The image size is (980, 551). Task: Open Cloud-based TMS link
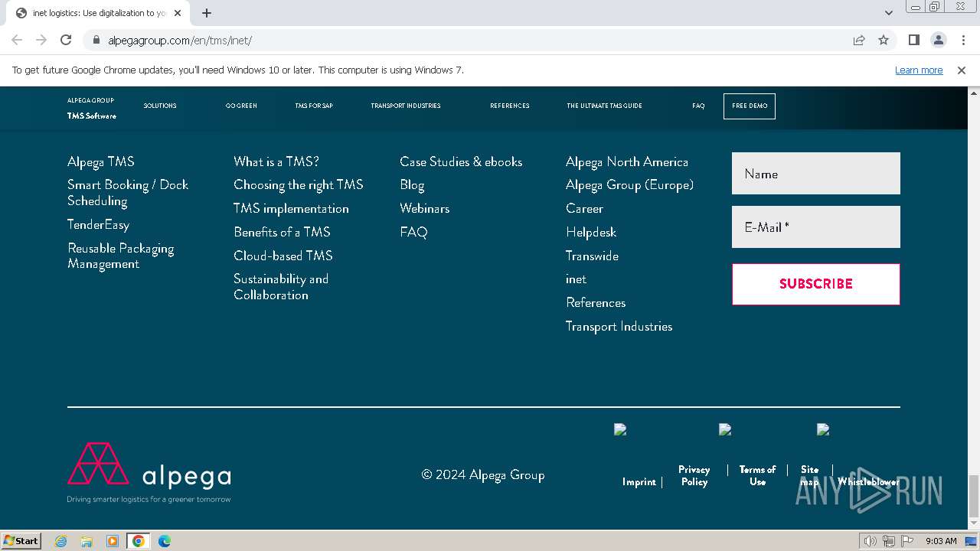pyautogui.click(x=283, y=256)
